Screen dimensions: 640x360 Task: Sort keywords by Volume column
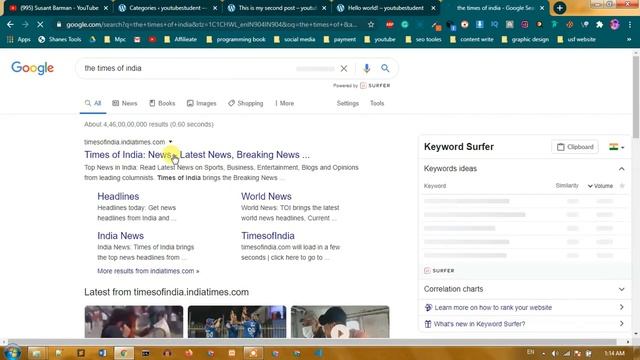600,186
